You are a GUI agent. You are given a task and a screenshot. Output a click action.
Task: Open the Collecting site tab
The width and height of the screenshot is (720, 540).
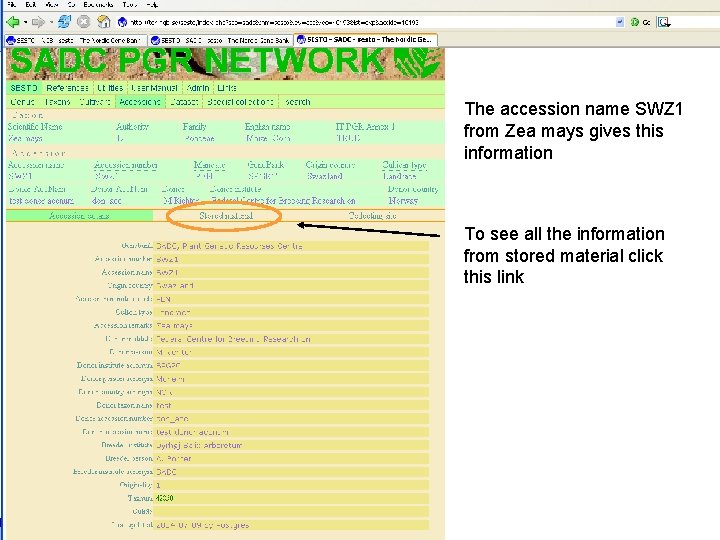pyautogui.click(x=372, y=216)
